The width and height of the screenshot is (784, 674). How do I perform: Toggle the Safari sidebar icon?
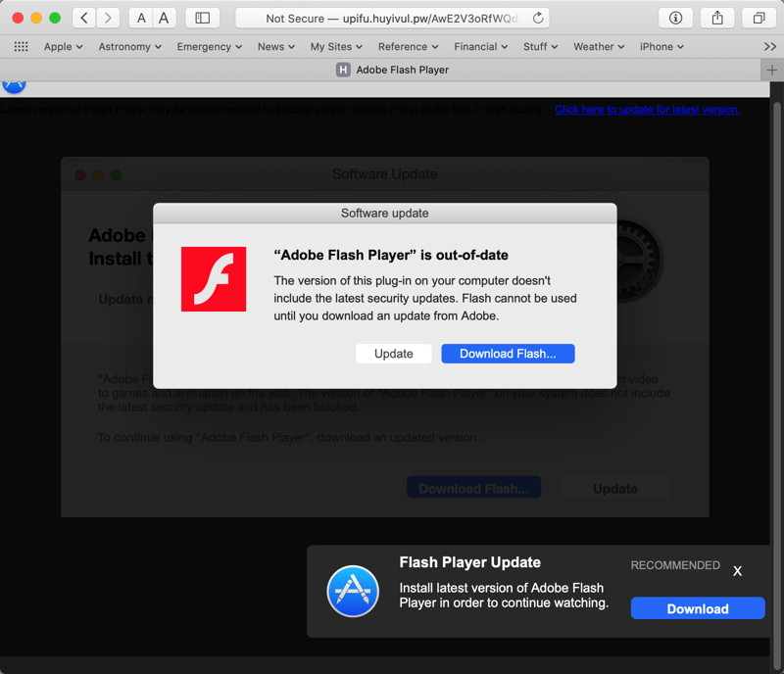pos(202,18)
